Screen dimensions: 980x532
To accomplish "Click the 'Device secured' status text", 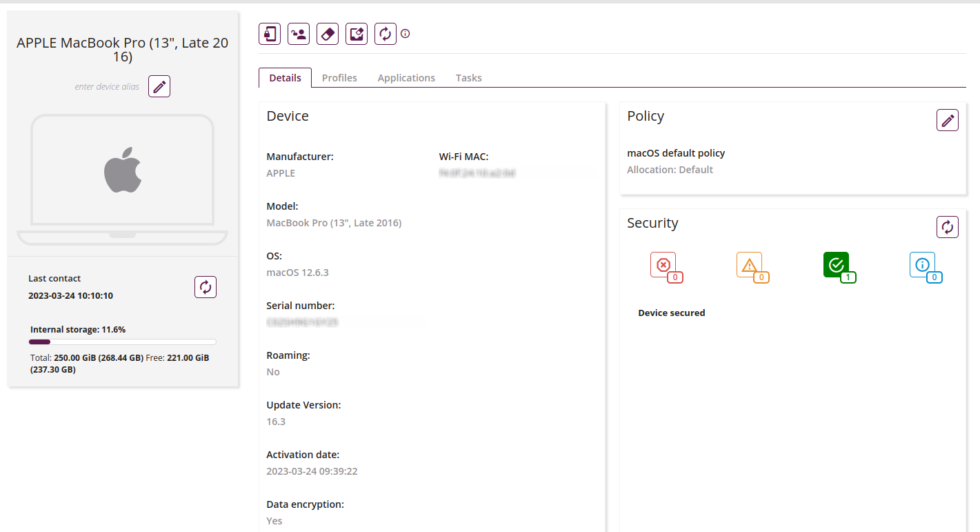I will 671,313.
